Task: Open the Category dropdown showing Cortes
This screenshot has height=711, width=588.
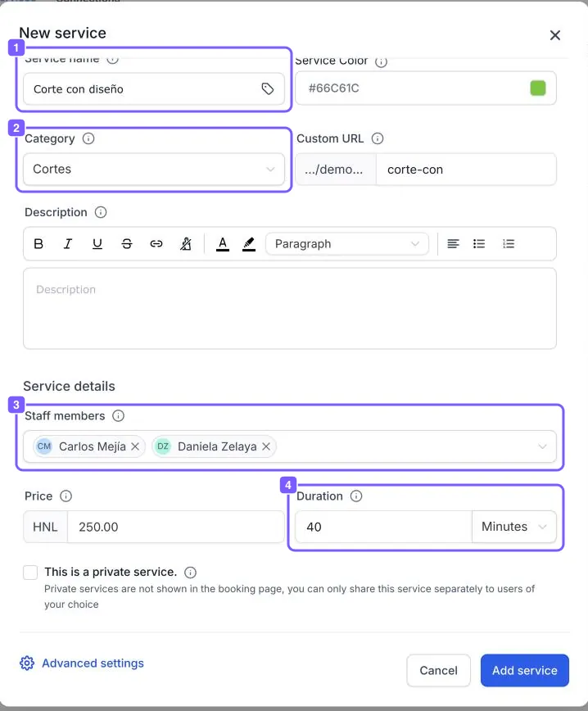Action: (x=154, y=169)
